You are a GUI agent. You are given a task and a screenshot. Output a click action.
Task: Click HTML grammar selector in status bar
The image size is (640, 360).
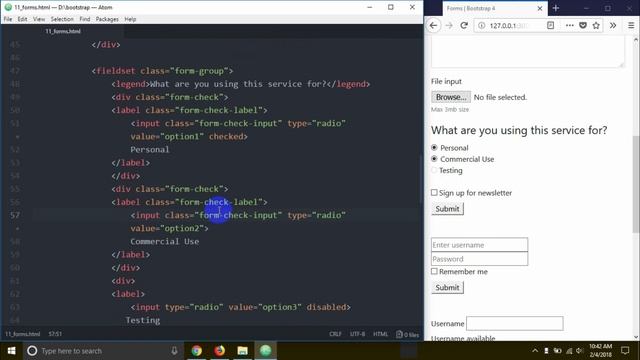coord(380,334)
